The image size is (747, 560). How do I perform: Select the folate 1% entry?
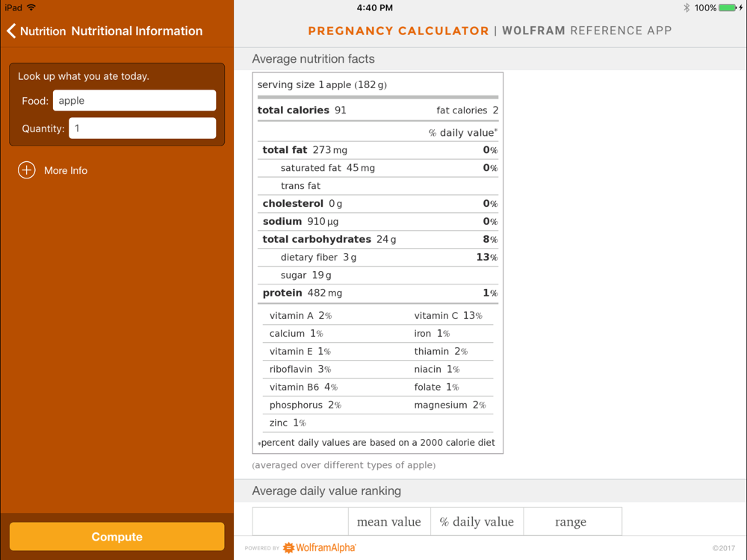(x=436, y=387)
